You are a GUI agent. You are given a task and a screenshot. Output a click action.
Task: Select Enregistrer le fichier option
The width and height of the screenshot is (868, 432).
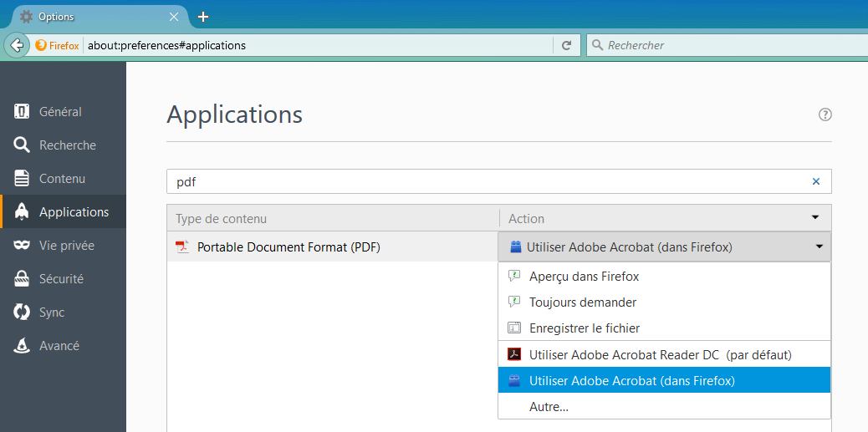(584, 328)
